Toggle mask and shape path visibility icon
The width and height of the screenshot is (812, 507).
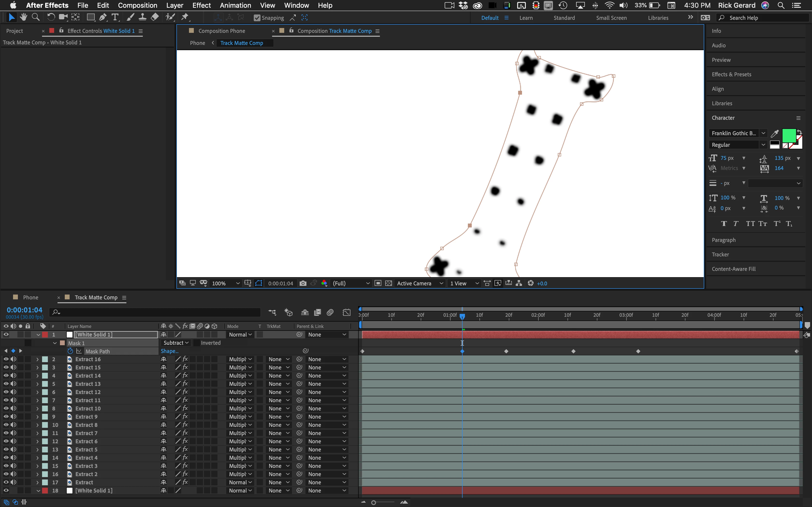tap(258, 283)
